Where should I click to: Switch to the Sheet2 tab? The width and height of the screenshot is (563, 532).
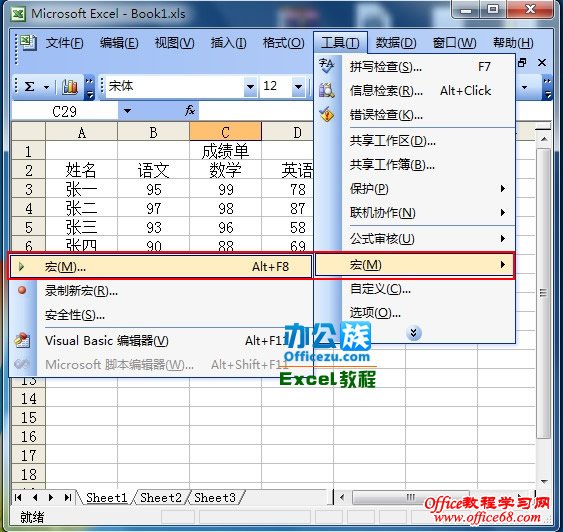[161, 498]
